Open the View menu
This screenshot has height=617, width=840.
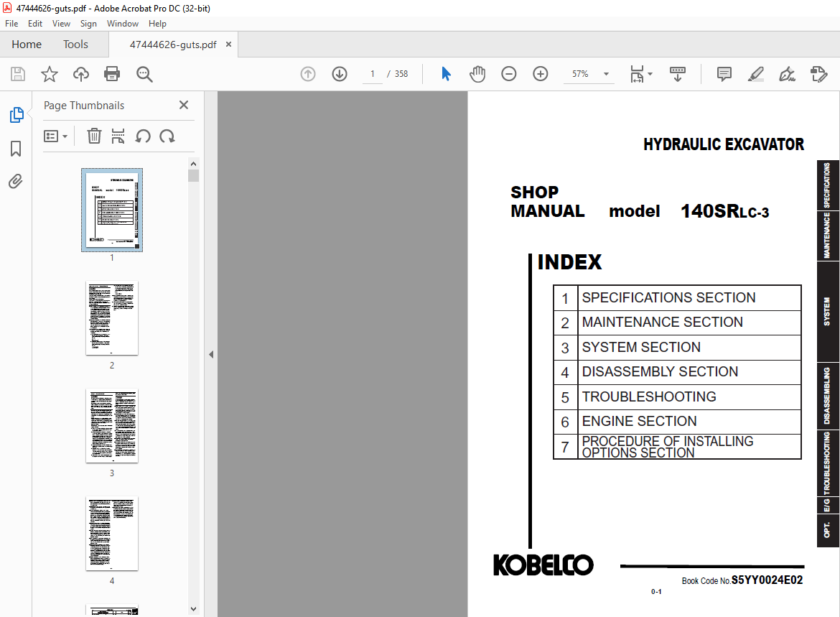(61, 24)
